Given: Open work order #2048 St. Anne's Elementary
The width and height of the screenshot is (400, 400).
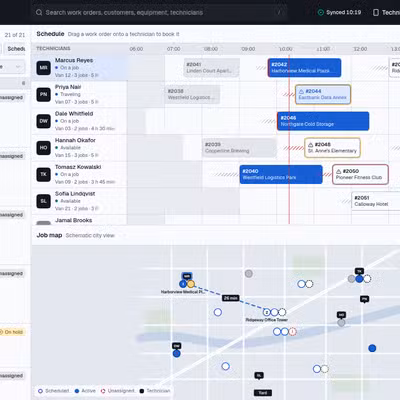Looking at the screenshot, I should tap(332, 148).
